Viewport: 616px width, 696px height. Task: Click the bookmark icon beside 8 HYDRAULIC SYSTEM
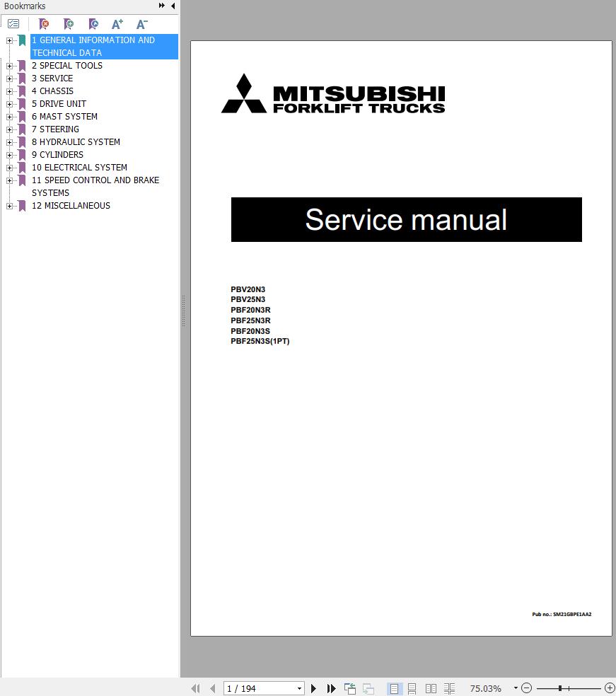tap(22, 142)
